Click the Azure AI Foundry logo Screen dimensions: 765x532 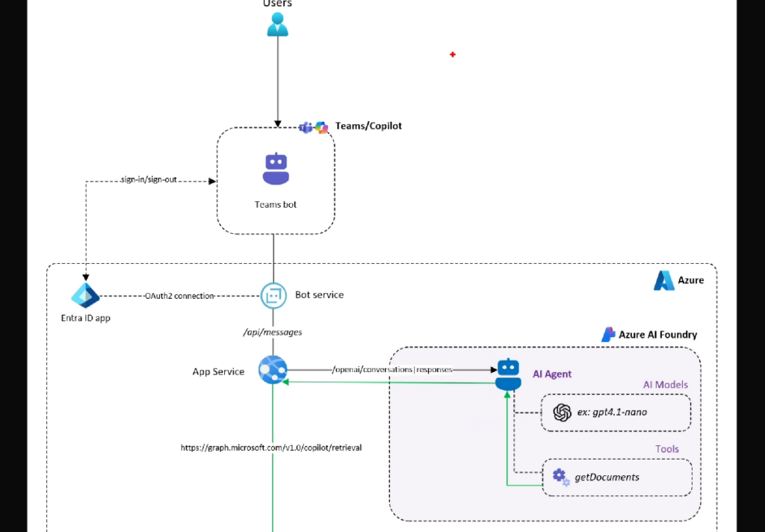click(x=608, y=334)
